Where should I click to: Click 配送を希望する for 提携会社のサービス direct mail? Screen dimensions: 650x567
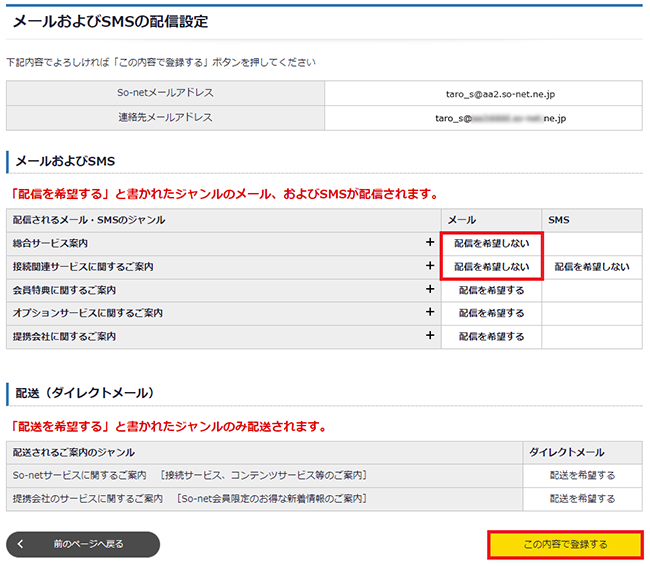click(x=582, y=498)
